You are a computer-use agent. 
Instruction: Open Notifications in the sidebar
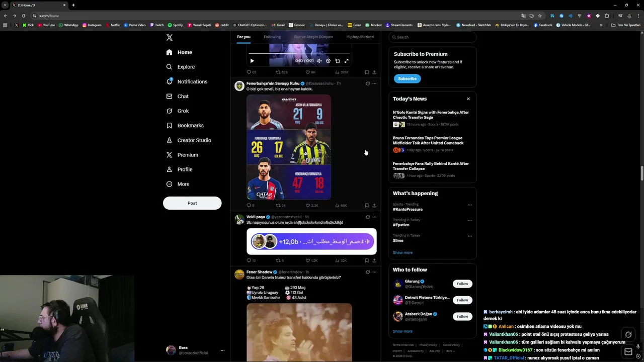187,81
